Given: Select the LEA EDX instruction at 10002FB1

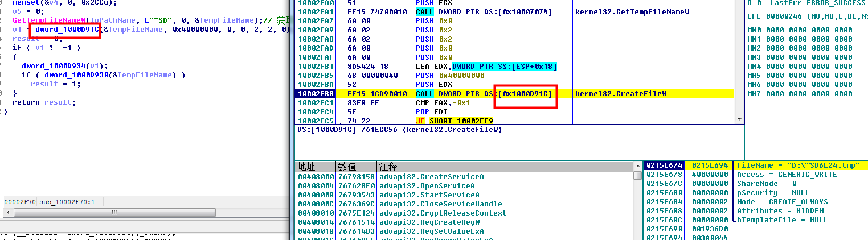Looking at the screenshot, I should click(x=486, y=67).
